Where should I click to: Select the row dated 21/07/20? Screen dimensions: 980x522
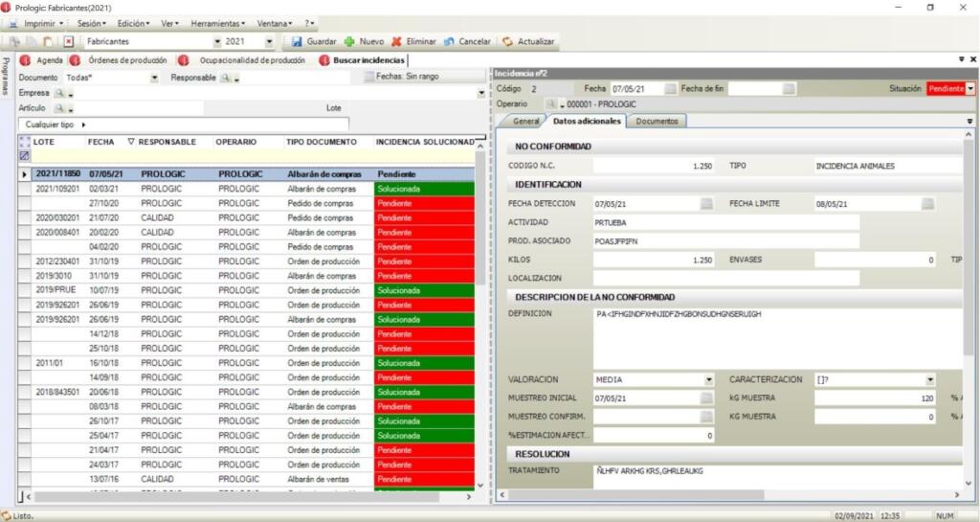coord(246,218)
